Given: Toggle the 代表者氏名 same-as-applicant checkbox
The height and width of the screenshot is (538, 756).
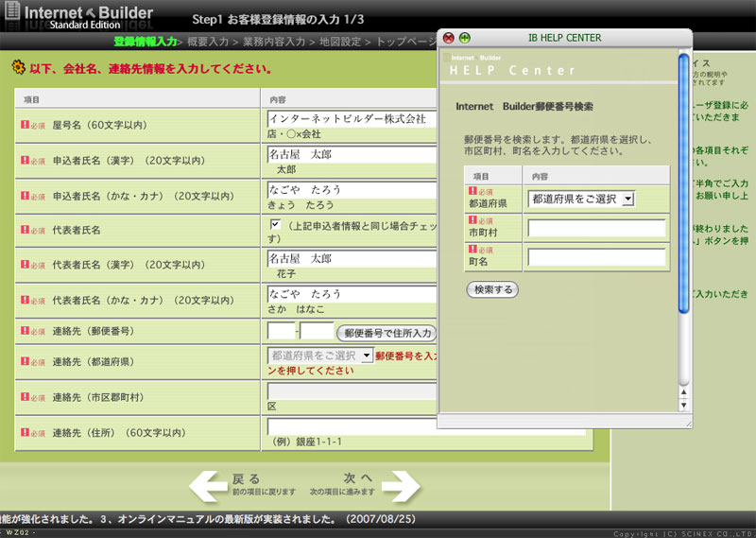Looking at the screenshot, I should pos(275,224).
